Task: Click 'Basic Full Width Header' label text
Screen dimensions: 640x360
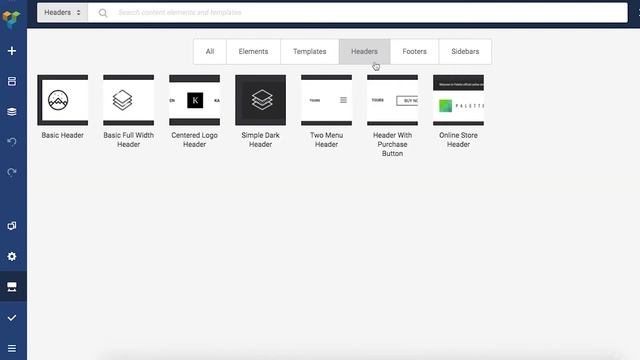Action: tap(129, 140)
